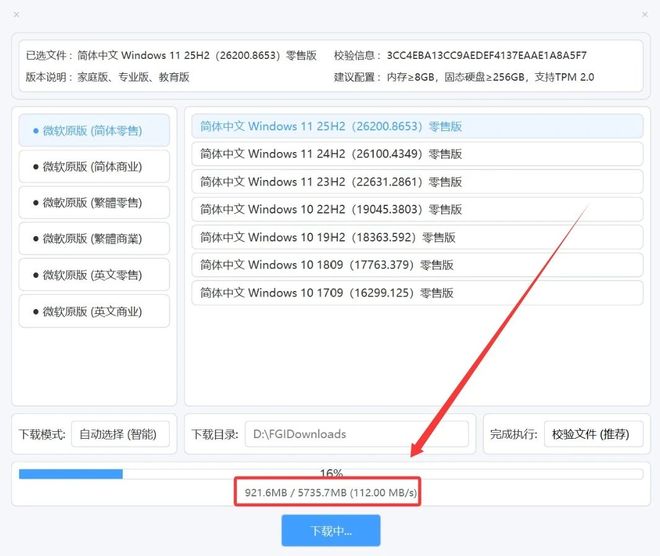Click the 921.6MB / 5735.7MB speed text

coord(331,492)
